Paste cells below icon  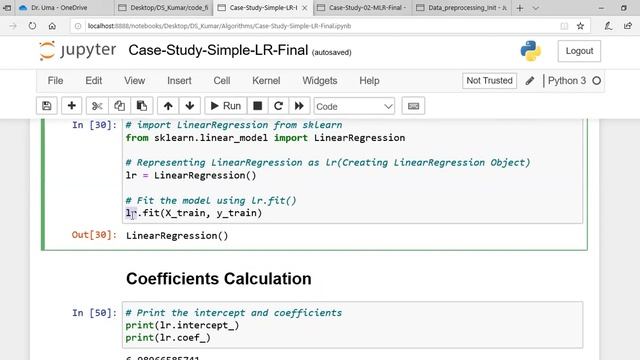[x=142, y=106]
